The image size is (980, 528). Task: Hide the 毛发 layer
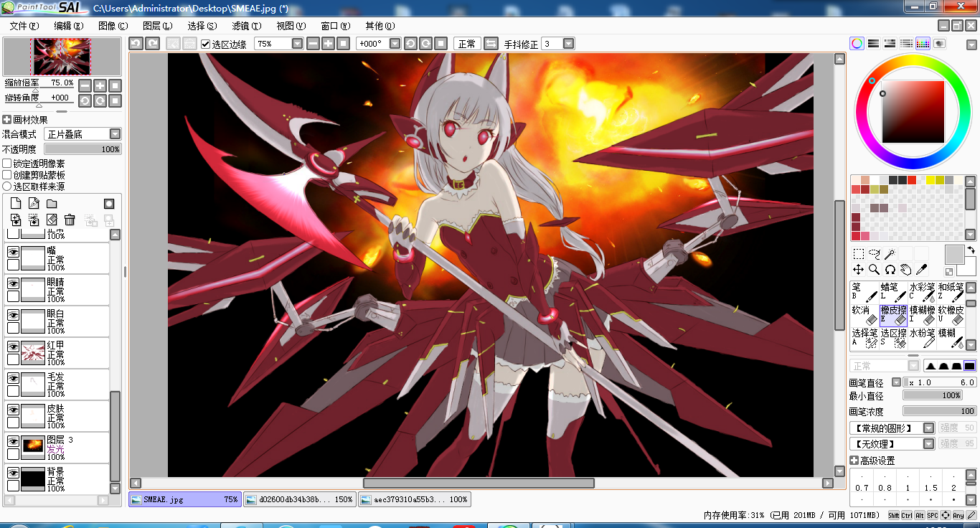[13, 379]
